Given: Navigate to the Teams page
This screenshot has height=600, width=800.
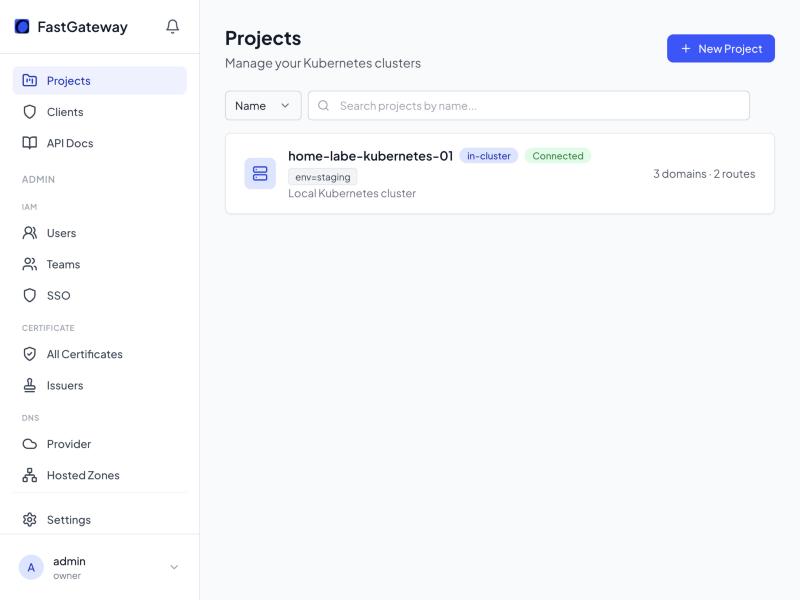Looking at the screenshot, I should click(99, 264).
